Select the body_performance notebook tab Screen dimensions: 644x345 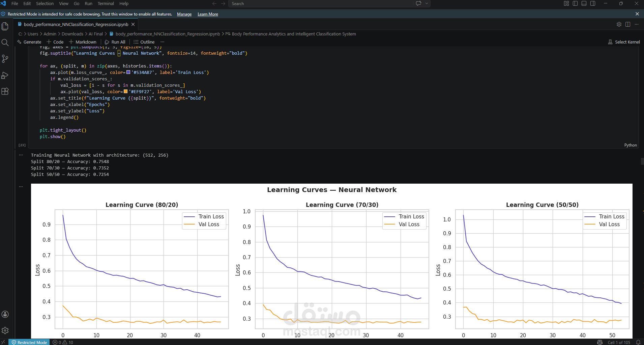tap(76, 24)
